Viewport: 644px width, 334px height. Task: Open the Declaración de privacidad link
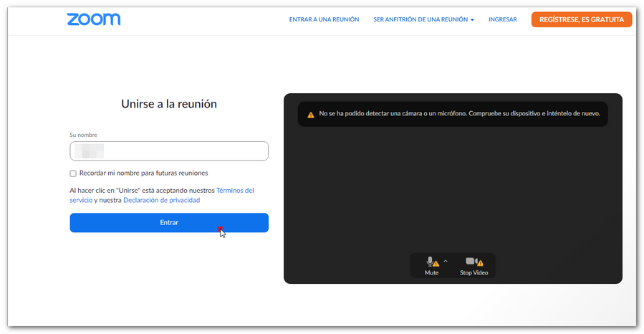click(161, 201)
